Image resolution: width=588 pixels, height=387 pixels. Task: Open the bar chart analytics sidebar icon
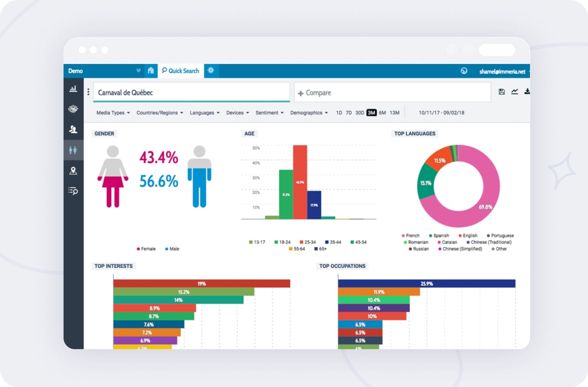pos(73,89)
